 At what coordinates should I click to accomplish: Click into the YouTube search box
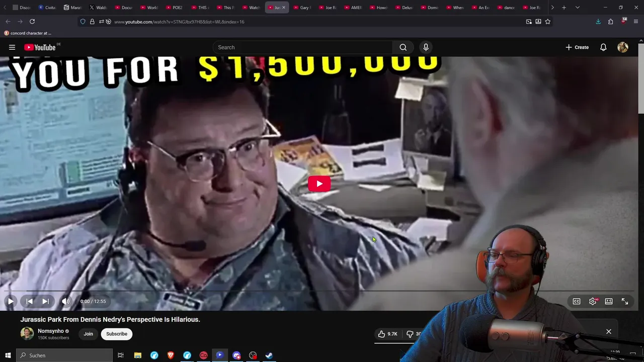(x=302, y=47)
